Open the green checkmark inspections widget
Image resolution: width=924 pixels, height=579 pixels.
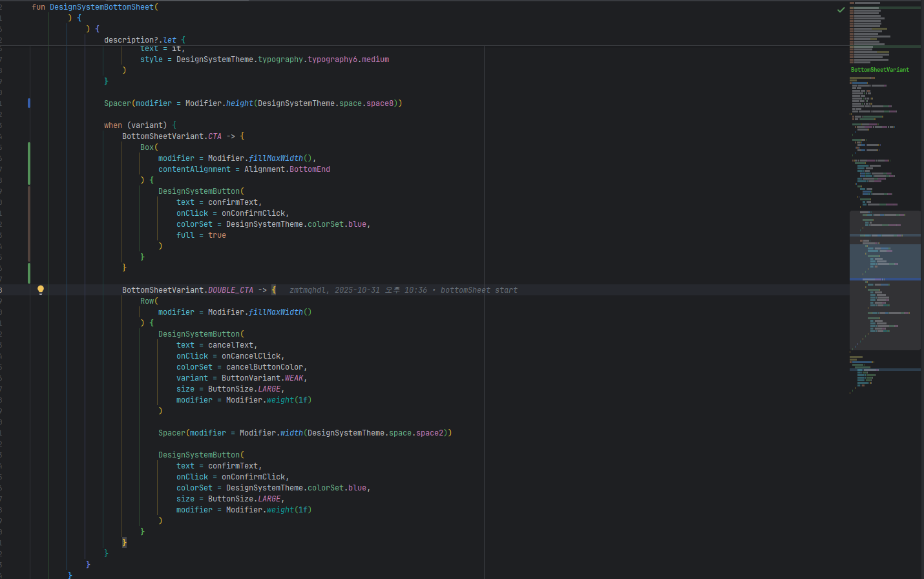click(841, 10)
